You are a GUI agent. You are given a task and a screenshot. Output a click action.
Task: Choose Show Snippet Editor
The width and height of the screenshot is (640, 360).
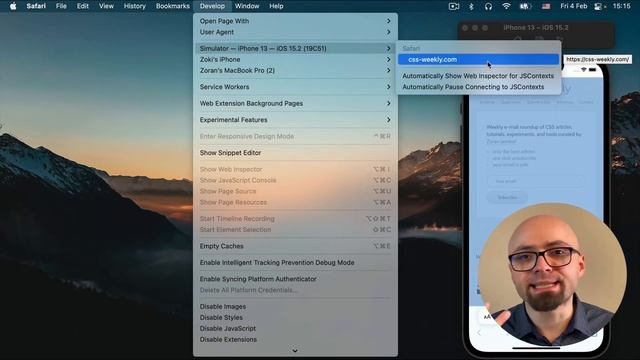pos(295,153)
